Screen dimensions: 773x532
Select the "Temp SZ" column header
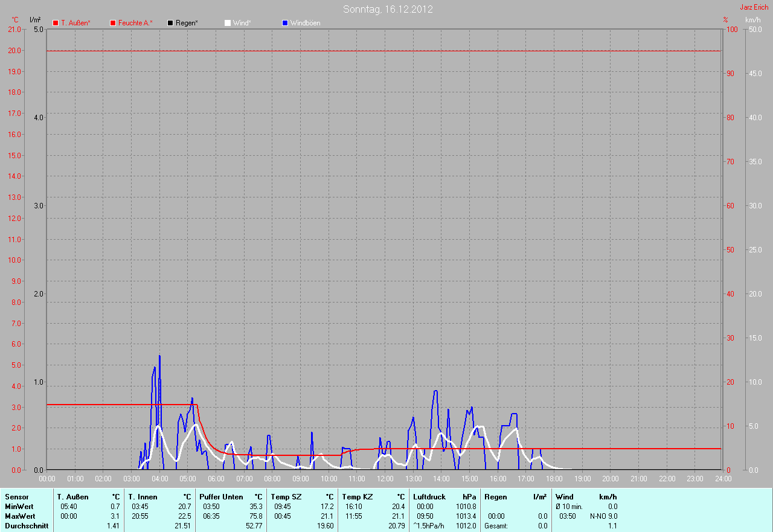point(286,497)
